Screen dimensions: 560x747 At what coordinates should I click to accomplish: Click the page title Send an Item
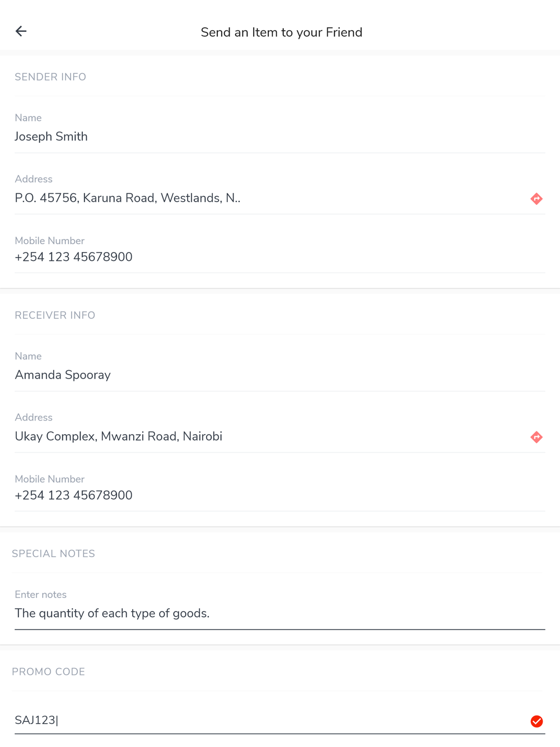coord(281,32)
